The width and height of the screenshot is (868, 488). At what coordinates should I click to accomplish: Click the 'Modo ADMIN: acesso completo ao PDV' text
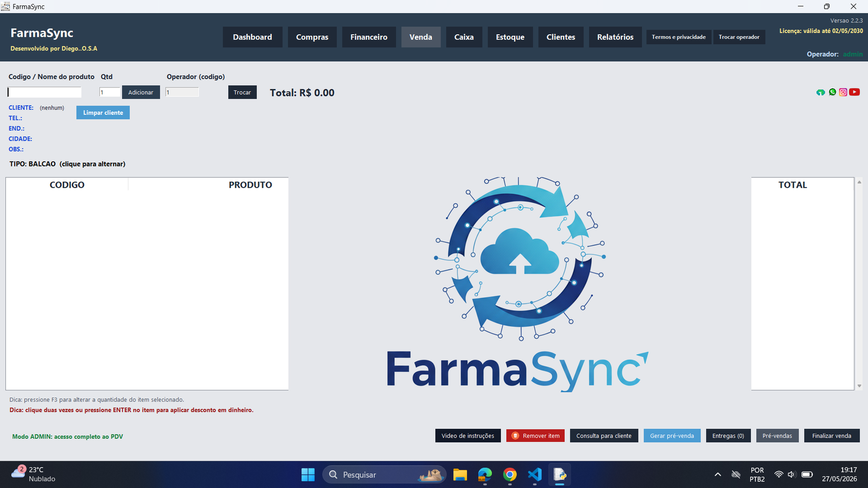[x=68, y=436]
